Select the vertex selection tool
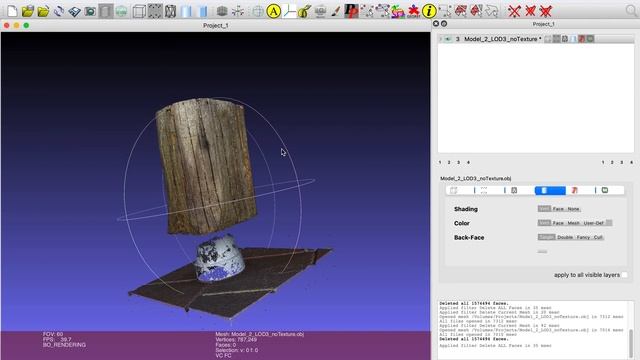This screenshot has height=360, width=640. click(367, 11)
